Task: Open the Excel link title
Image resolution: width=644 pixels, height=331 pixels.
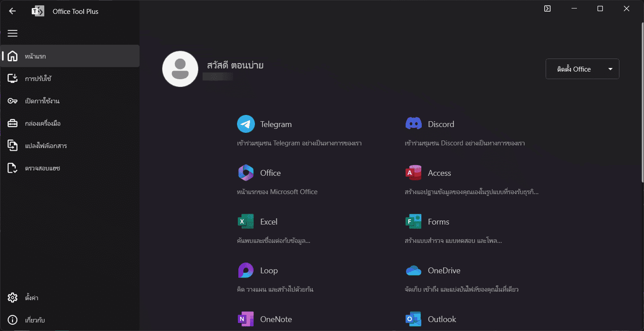Action: click(269, 222)
